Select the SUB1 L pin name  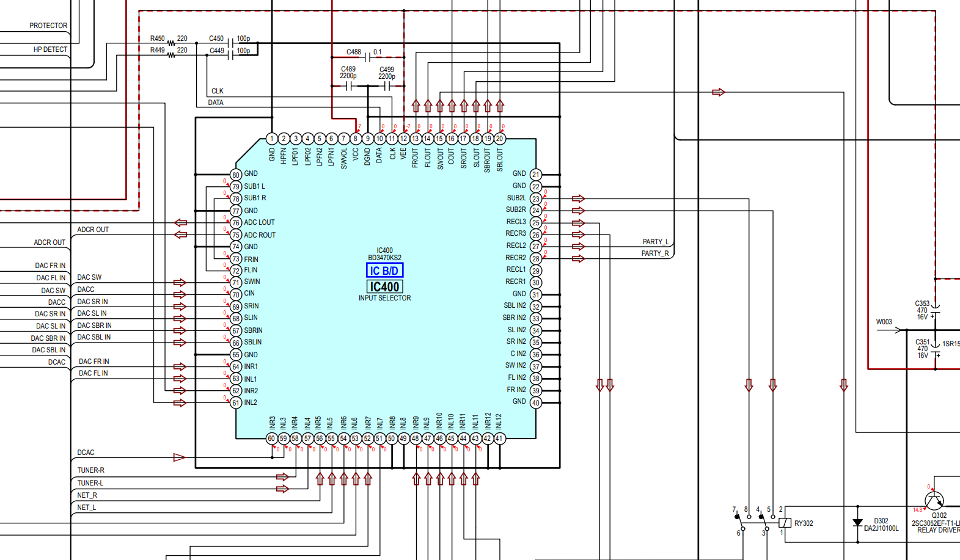coord(255,186)
